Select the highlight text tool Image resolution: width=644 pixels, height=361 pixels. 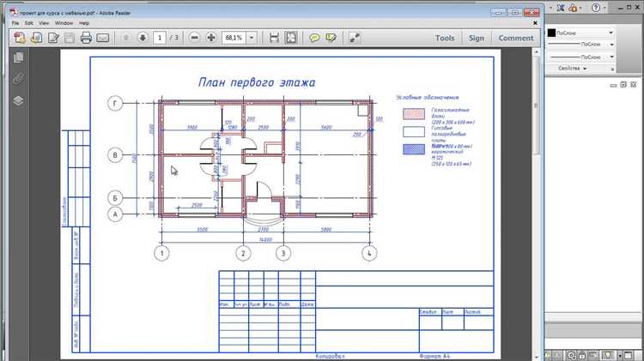click(x=331, y=38)
